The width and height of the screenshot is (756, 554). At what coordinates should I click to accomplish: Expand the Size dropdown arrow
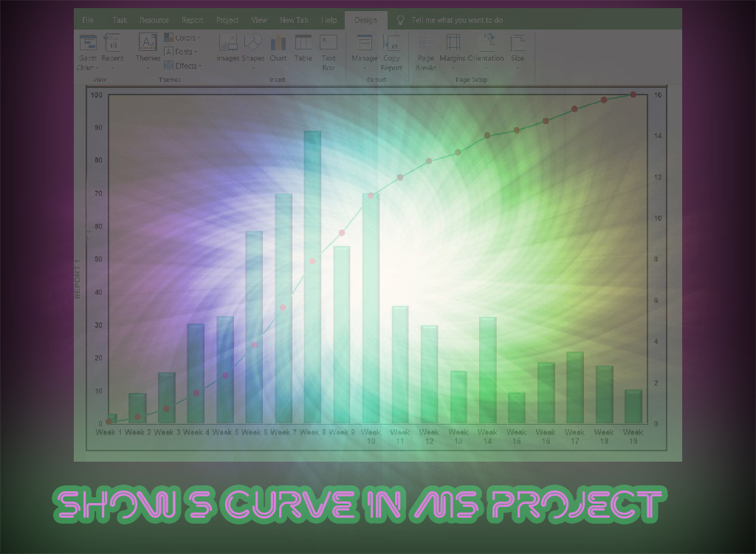(x=518, y=68)
